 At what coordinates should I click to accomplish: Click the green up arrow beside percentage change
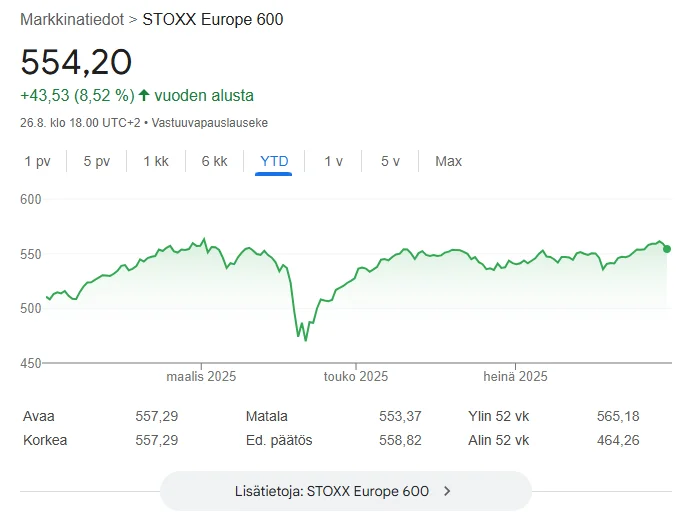144,96
